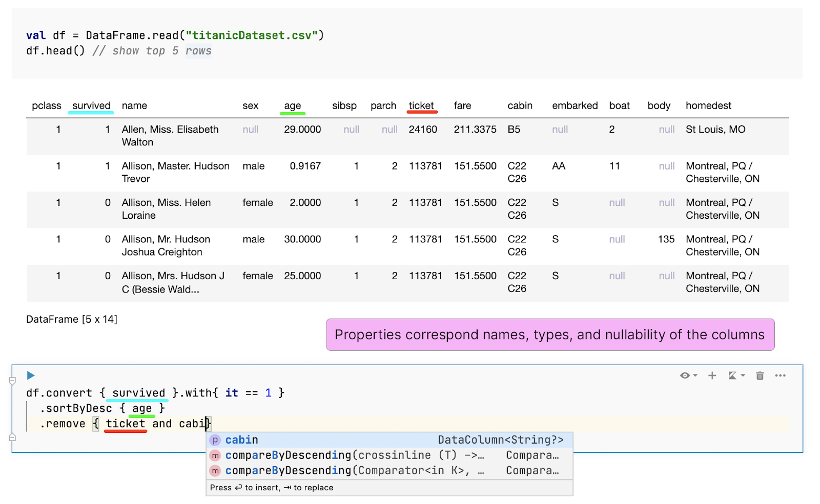Click the bottom fold marker of the cell
Screen dimensions: 820x504
pos(12,437)
